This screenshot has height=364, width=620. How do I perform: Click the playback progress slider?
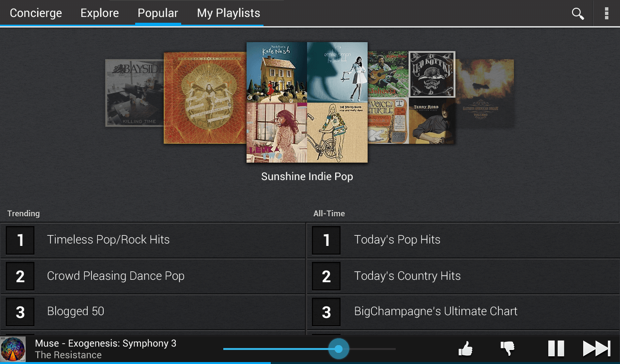[339, 349]
